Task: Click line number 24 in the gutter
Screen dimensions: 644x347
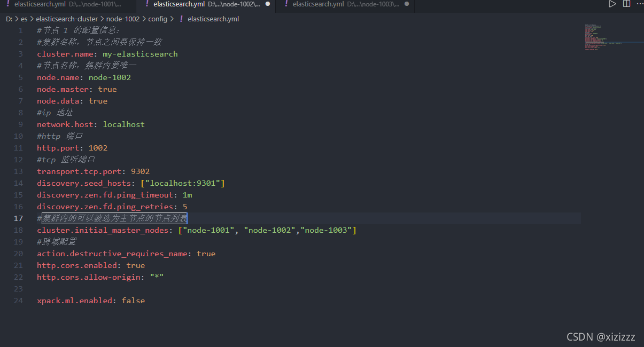Action: [x=19, y=301]
